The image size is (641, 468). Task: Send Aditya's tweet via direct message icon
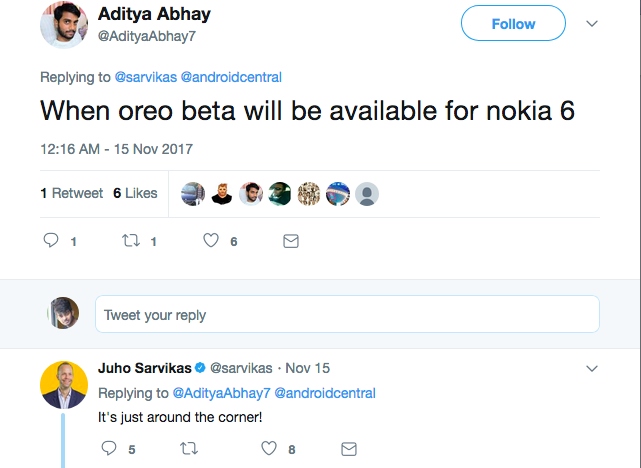(290, 241)
